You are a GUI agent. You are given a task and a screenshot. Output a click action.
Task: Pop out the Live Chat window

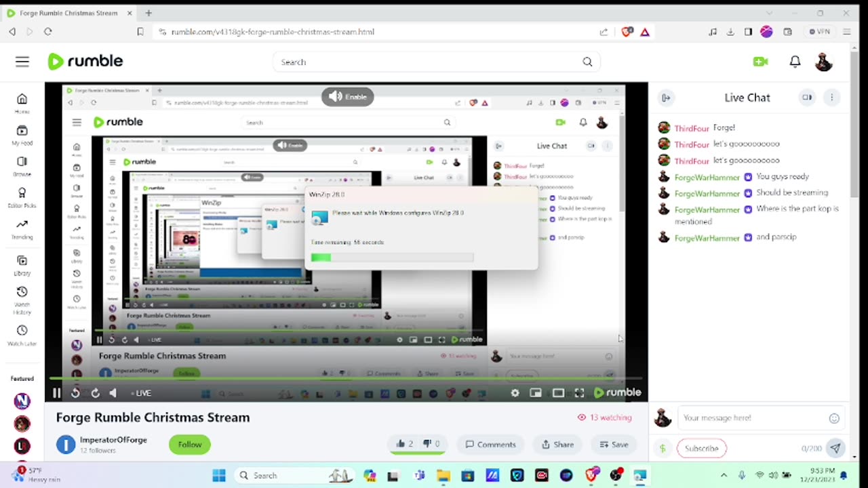[x=807, y=98]
